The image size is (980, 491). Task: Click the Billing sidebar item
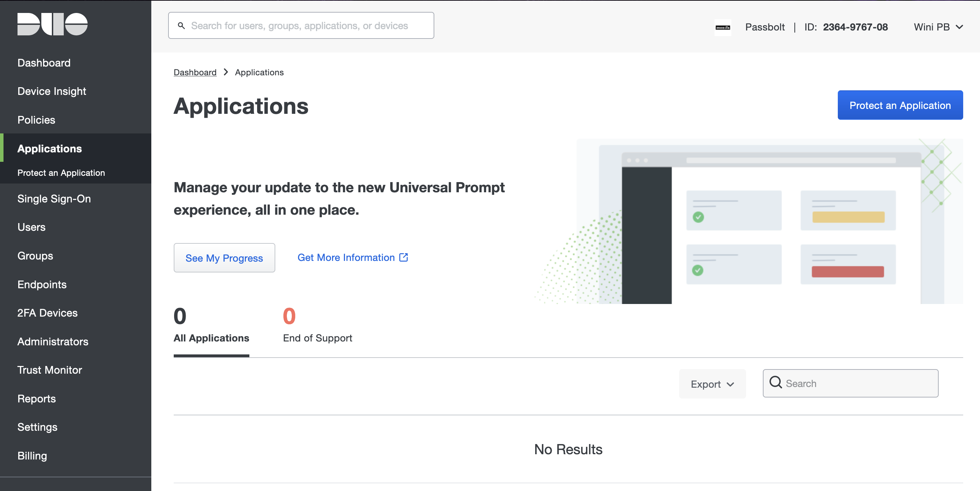(x=33, y=455)
